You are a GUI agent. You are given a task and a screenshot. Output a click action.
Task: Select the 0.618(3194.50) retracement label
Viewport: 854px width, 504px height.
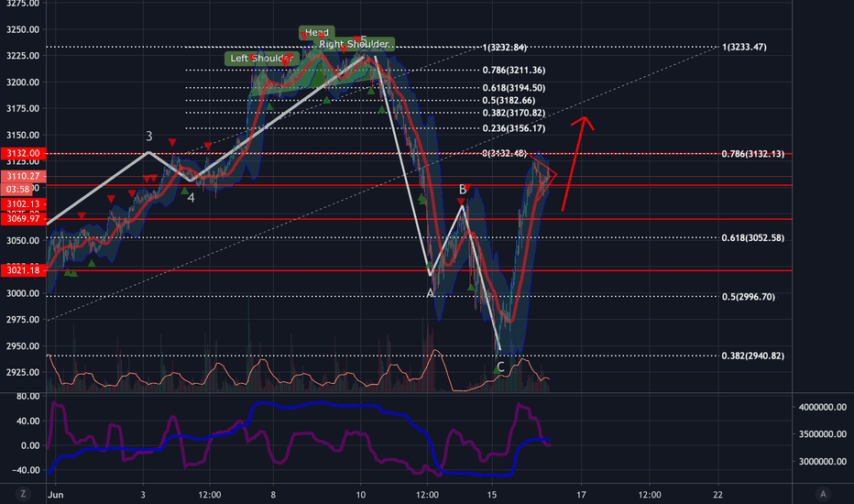(x=514, y=88)
